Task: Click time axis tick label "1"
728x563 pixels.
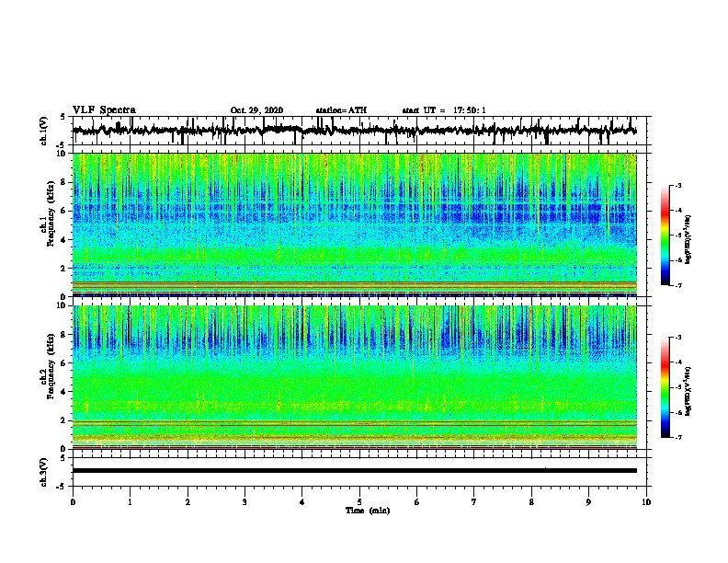Action: (x=130, y=502)
